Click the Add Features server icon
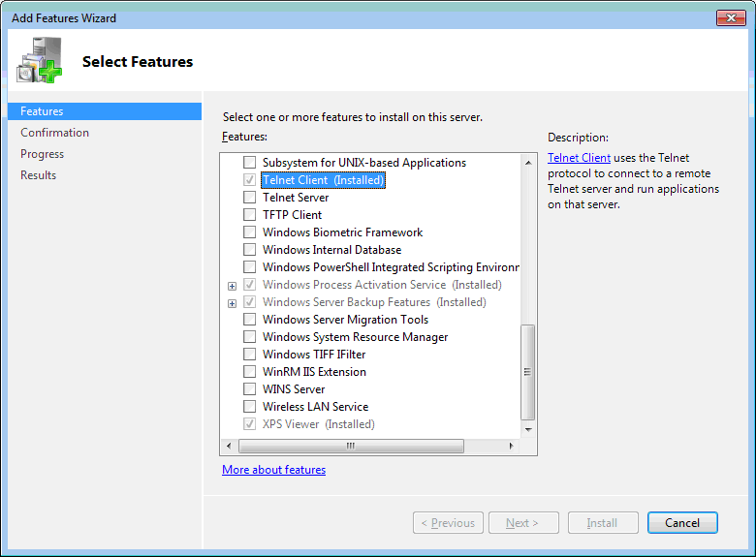The width and height of the screenshot is (756, 557). (40, 60)
